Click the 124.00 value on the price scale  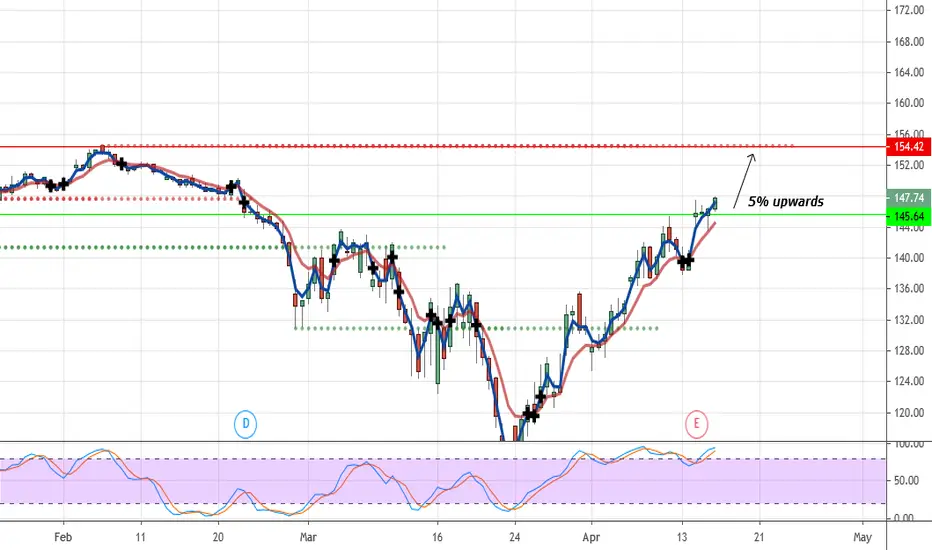(x=909, y=381)
